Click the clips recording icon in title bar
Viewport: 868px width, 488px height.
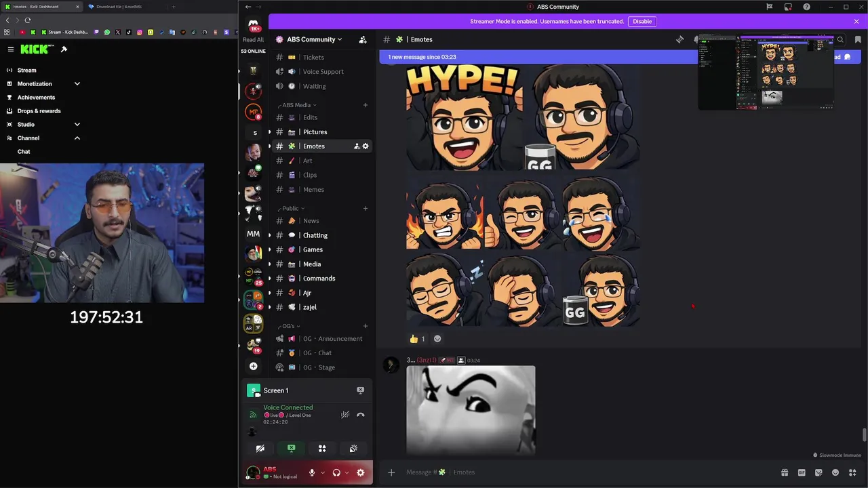788,7
